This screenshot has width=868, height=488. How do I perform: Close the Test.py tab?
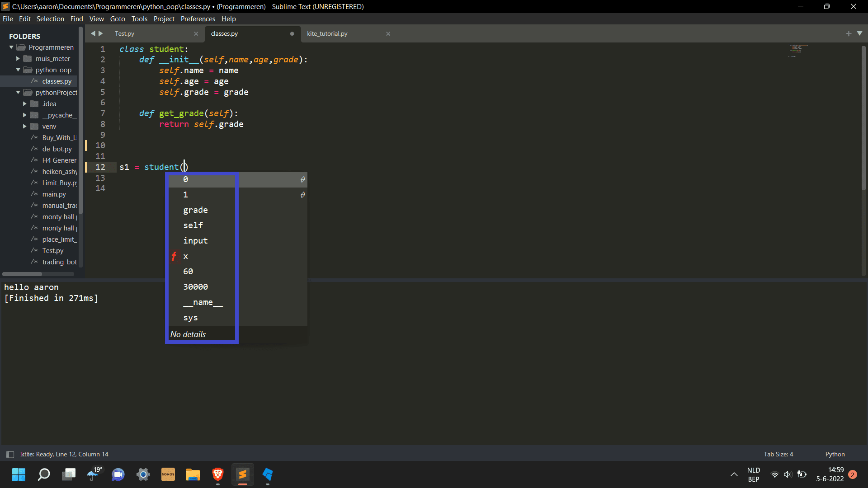[196, 33]
